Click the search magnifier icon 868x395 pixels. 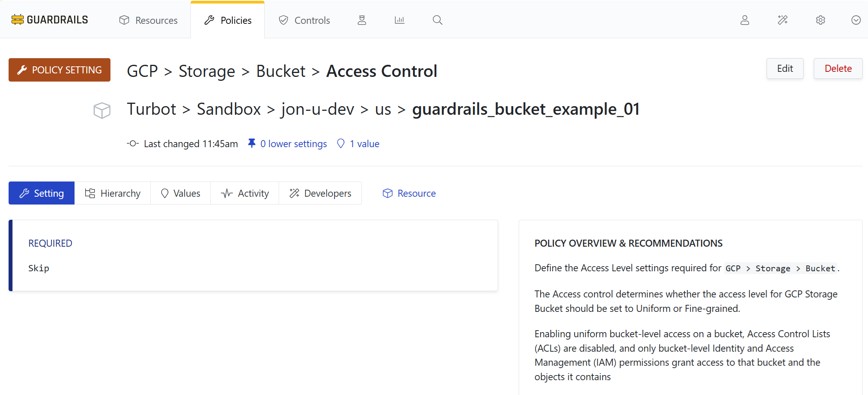(x=438, y=20)
